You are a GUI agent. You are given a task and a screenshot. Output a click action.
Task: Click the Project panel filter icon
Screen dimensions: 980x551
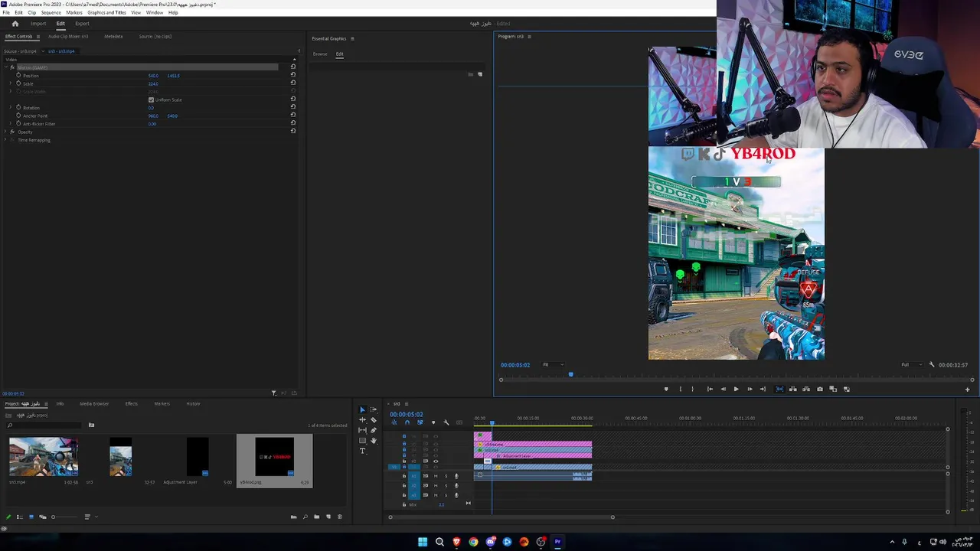click(x=91, y=425)
